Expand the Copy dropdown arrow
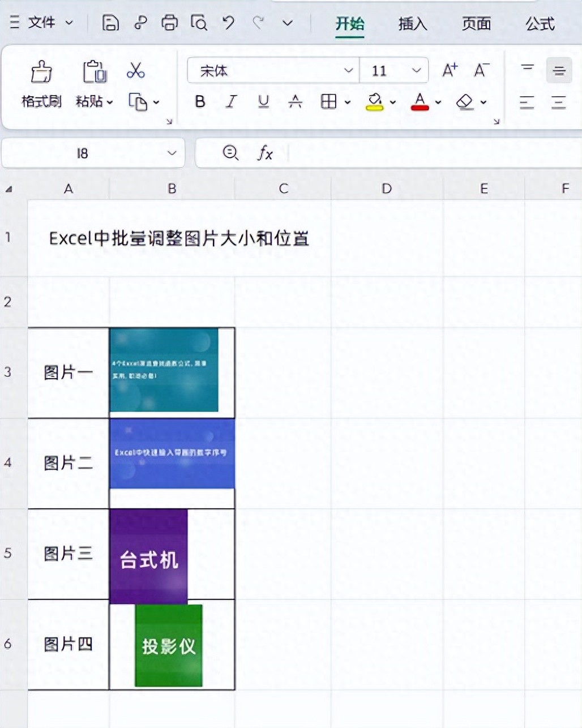 coord(156,102)
